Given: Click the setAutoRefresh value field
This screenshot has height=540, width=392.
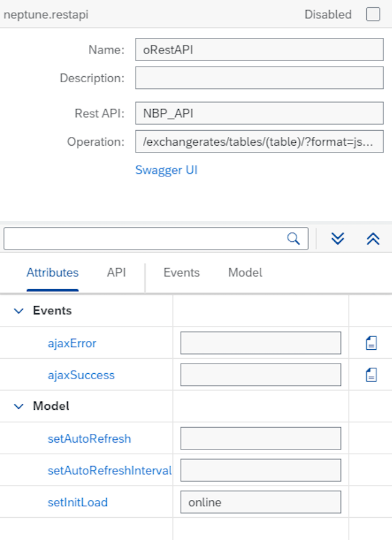Looking at the screenshot, I should click(261, 438).
